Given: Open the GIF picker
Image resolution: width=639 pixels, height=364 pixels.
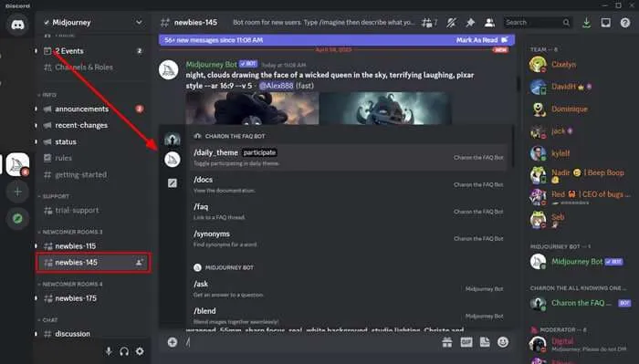Looking at the screenshot, I should 466,342.
